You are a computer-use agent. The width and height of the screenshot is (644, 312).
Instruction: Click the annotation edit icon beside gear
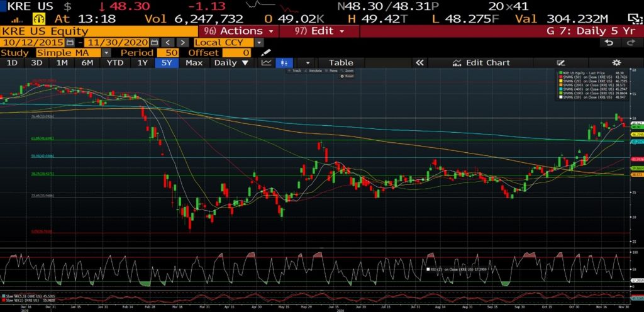(x=562, y=63)
